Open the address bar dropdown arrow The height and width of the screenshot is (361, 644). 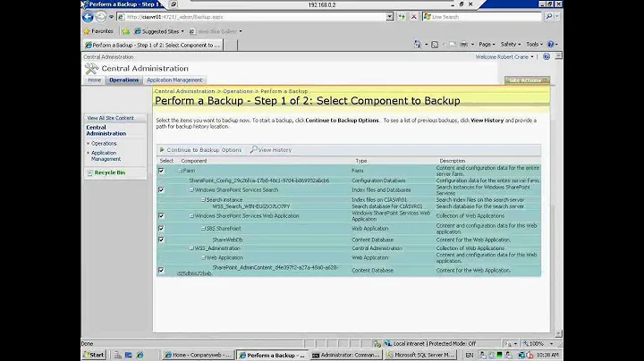coord(390,17)
